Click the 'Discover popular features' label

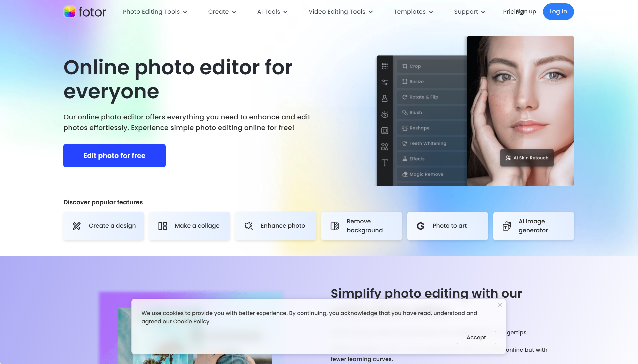tap(103, 202)
